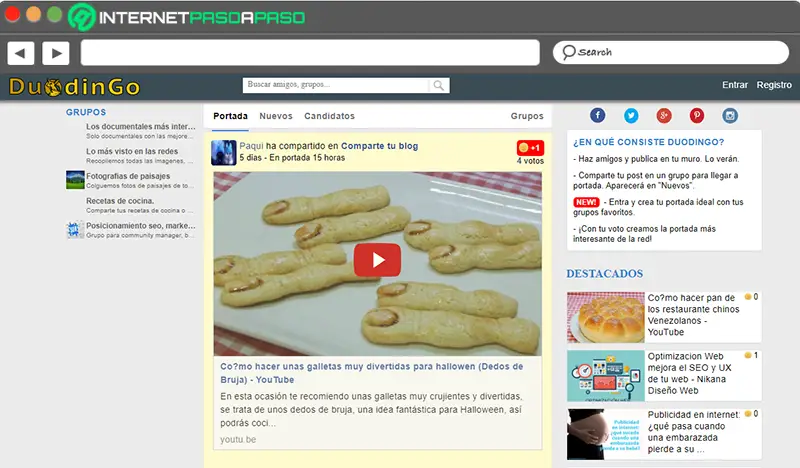This screenshot has height=468, width=800.
Task: Click the browser back arrow button
Action: [20, 53]
